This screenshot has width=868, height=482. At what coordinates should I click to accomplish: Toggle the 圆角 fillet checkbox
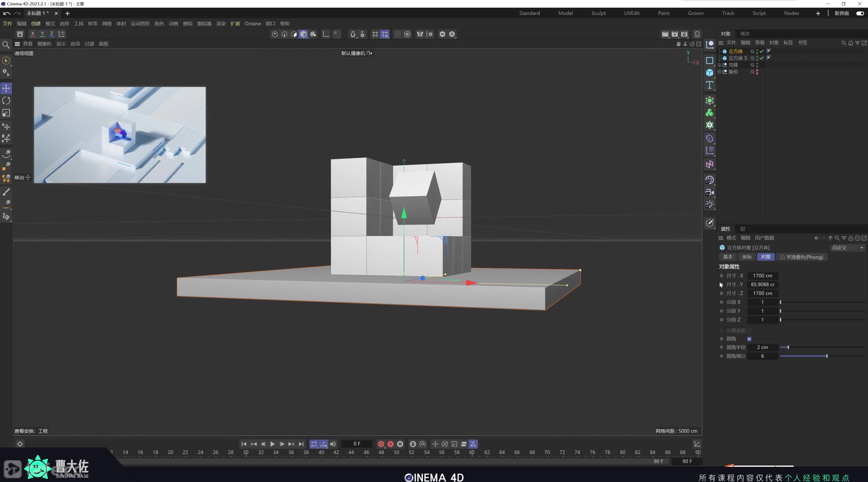pyautogui.click(x=749, y=339)
